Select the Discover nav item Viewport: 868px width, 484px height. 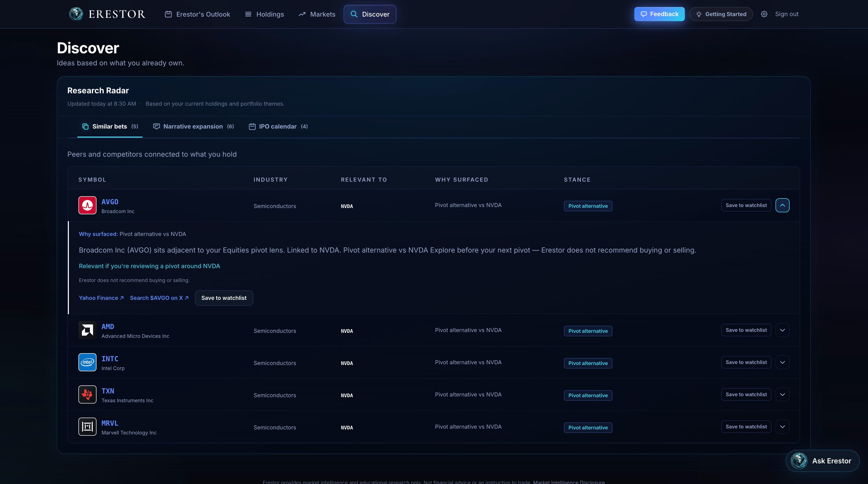tap(370, 14)
